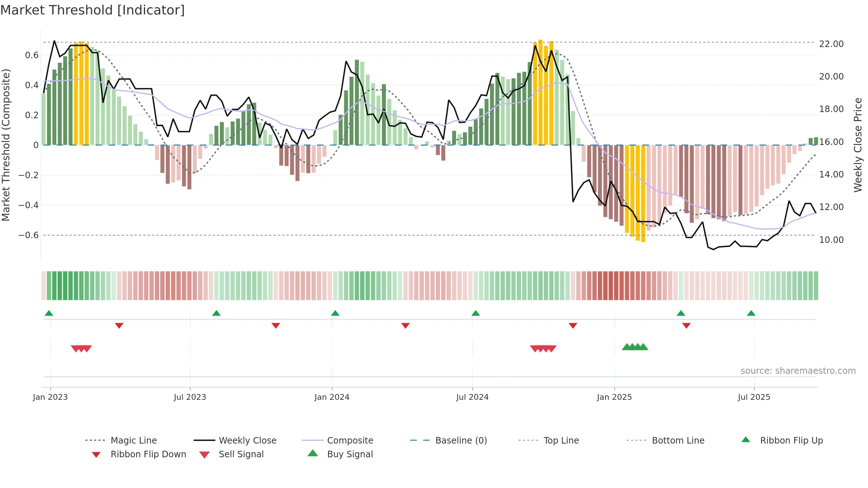Toggle the Composite legend entry
Viewport: 868px width, 488px height.
tap(337, 440)
